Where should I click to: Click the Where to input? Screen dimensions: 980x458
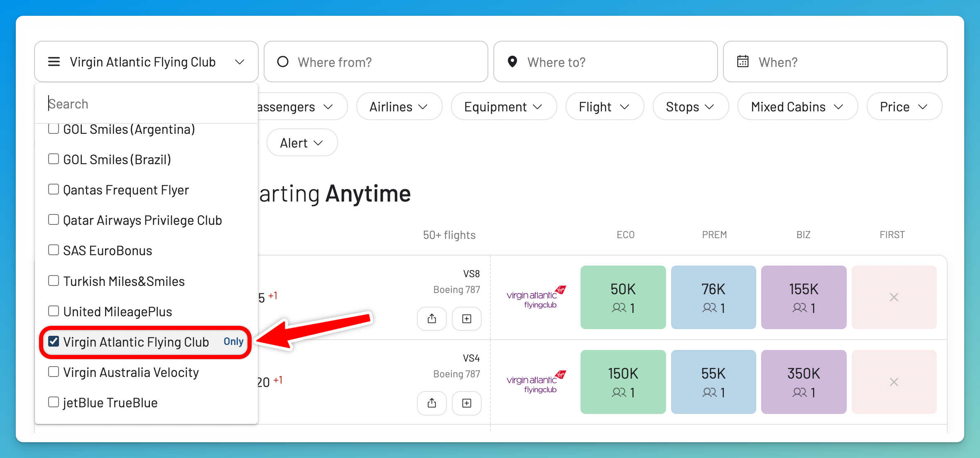click(605, 62)
